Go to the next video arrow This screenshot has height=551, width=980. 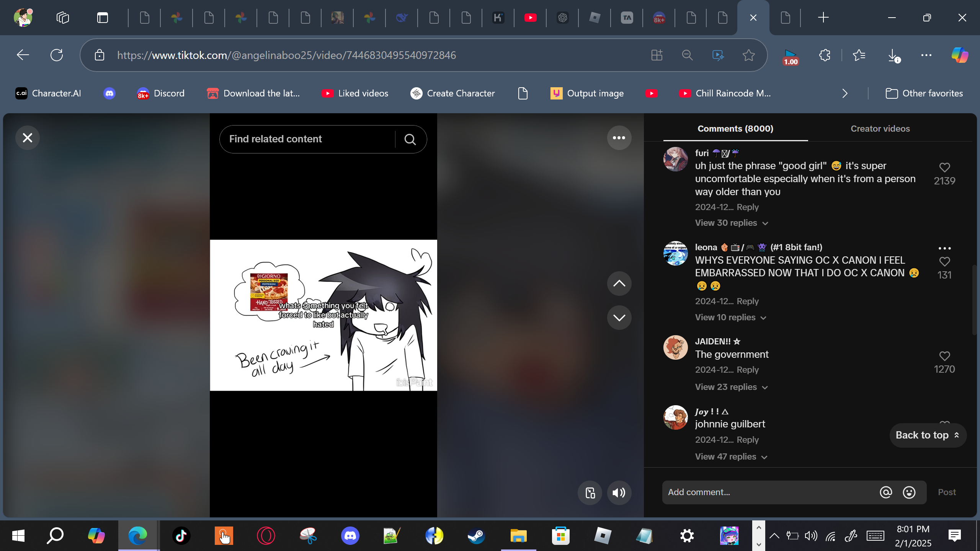tap(619, 318)
